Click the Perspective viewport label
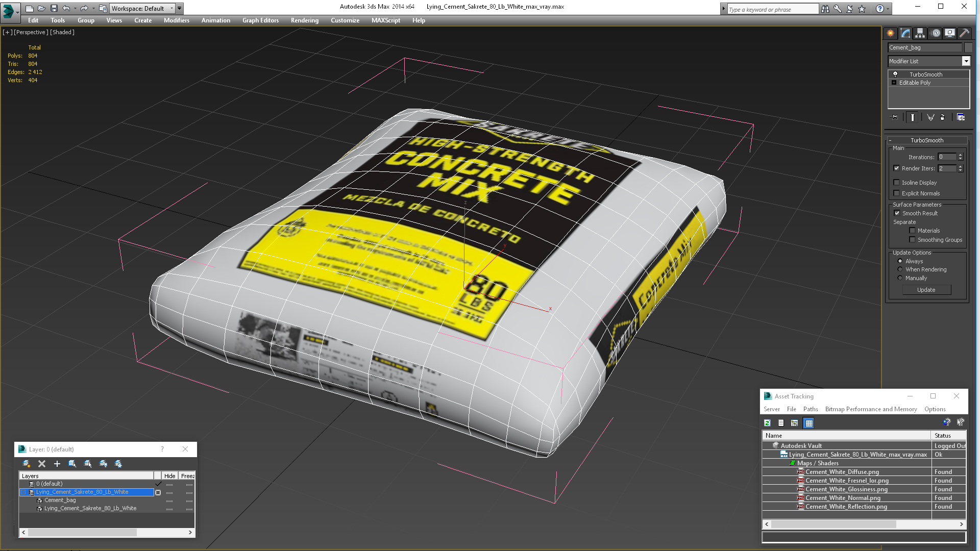 31,32
